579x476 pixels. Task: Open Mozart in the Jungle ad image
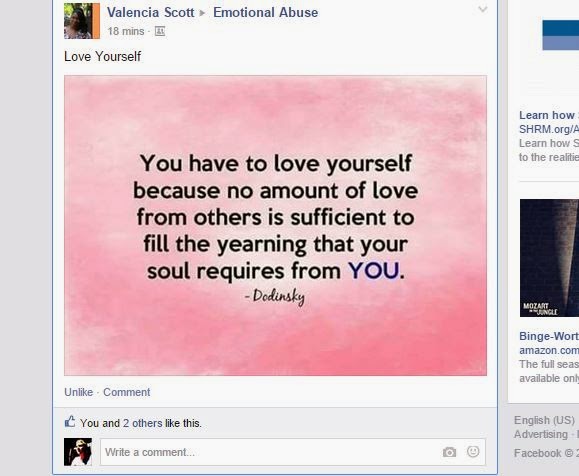549,258
